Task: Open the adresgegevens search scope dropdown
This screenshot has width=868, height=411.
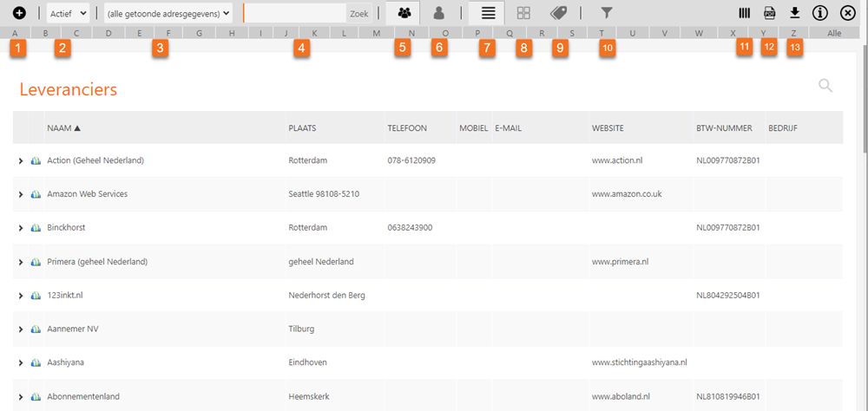Action: tap(168, 13)
